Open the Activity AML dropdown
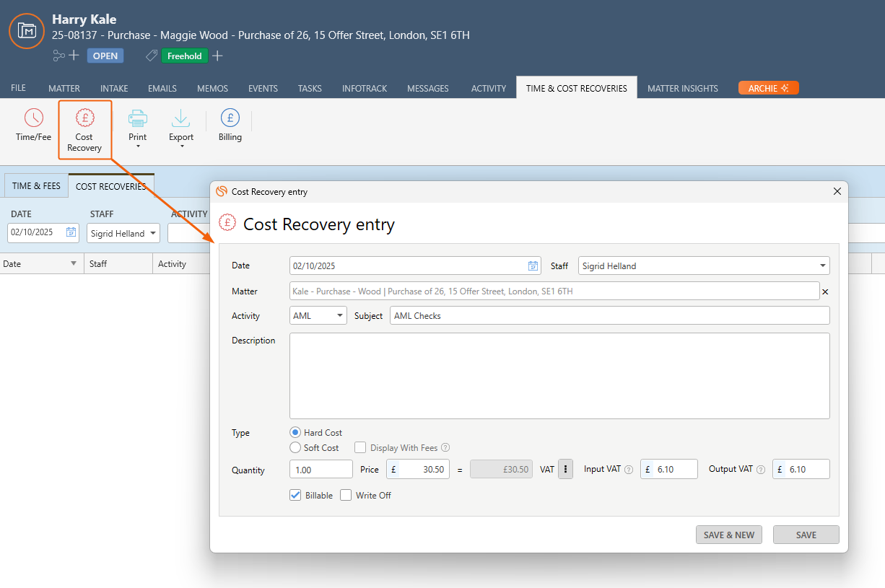This screenshot has height=588, width=885. point(340,316)
